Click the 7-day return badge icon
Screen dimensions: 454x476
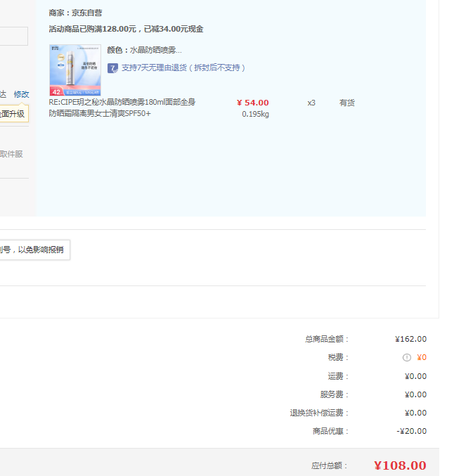point(112,68)
